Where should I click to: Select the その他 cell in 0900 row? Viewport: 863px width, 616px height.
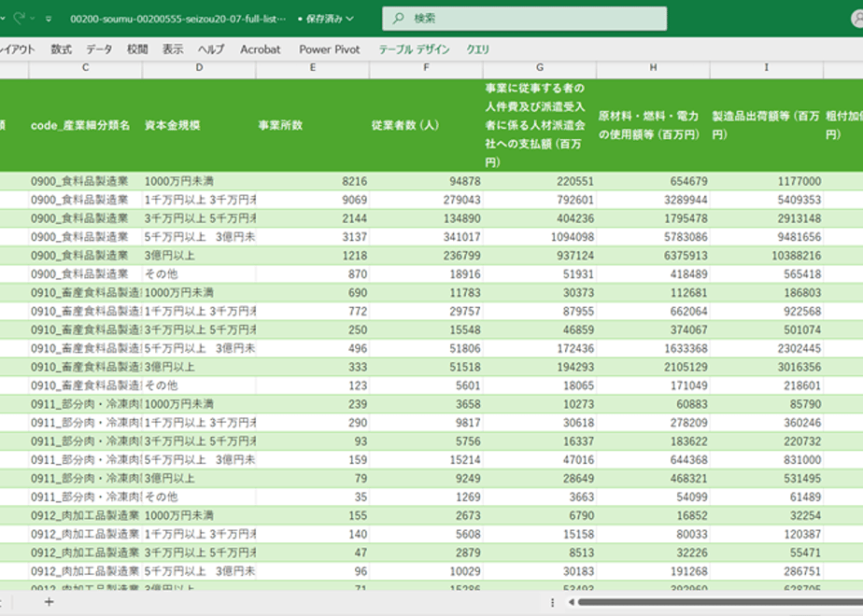pyautogui.click(x=199, y=273)
